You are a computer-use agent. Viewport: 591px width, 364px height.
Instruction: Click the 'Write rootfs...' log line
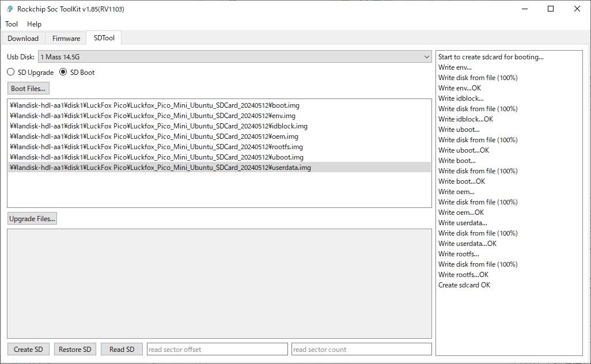click(x=459, y=254)
